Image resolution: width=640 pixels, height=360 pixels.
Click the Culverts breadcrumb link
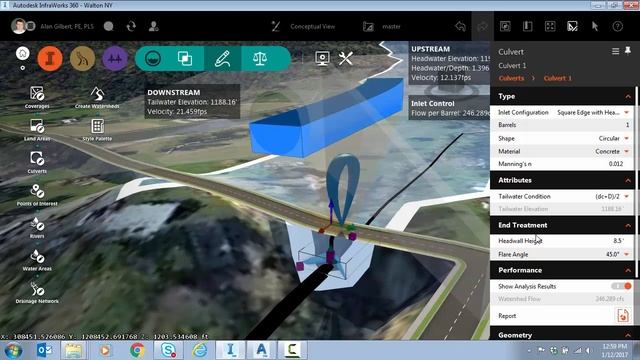click(x=511, y=78)
